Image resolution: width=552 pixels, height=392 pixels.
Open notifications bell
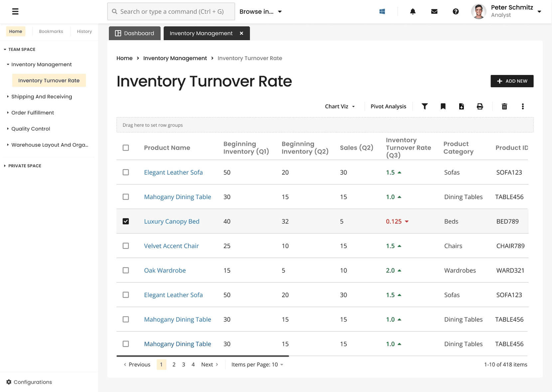click(x=413, y=12)
